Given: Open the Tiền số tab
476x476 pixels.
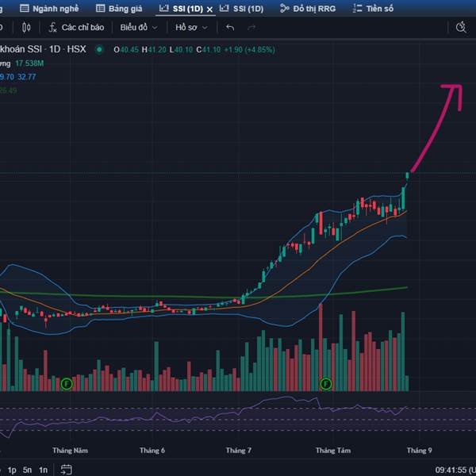Looking at the screenshot, I should point(373,9).
